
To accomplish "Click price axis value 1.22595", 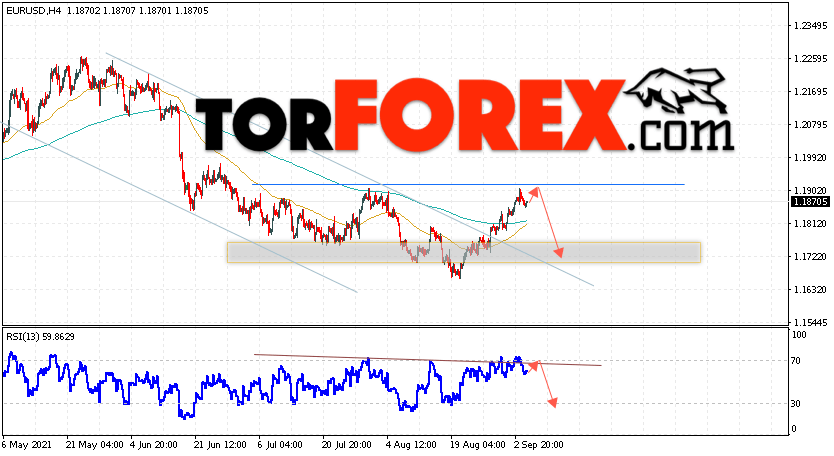I will (811, 59).
